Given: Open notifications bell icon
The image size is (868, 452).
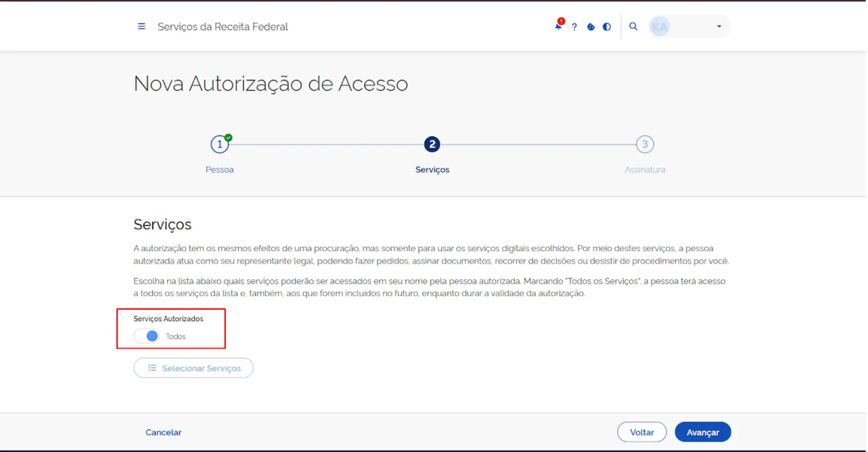Looking at the screenshot, I should [558, 26].
